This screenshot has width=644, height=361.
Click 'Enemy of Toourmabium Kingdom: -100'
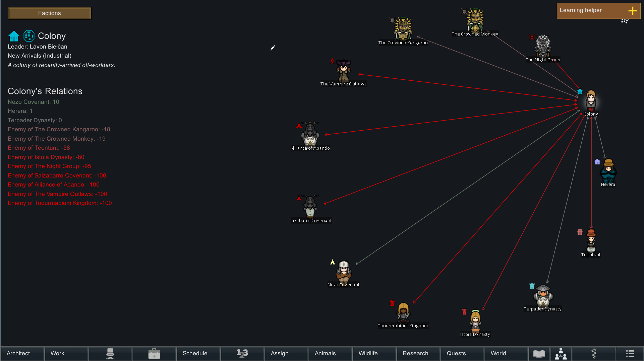pyautogui.click(x=60, y=203)
